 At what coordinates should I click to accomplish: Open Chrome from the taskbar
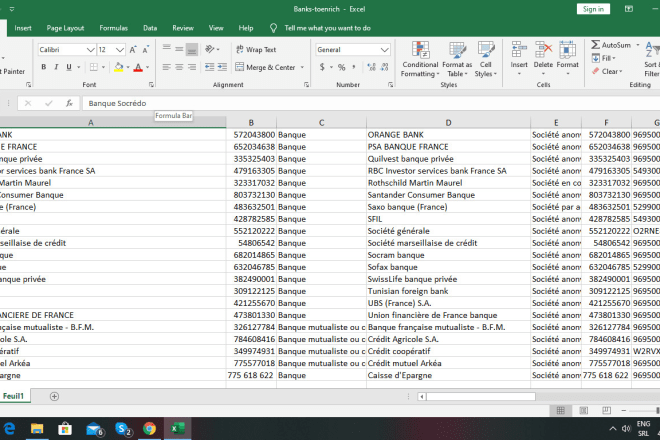pyautogui.click(x=149, y=429)
